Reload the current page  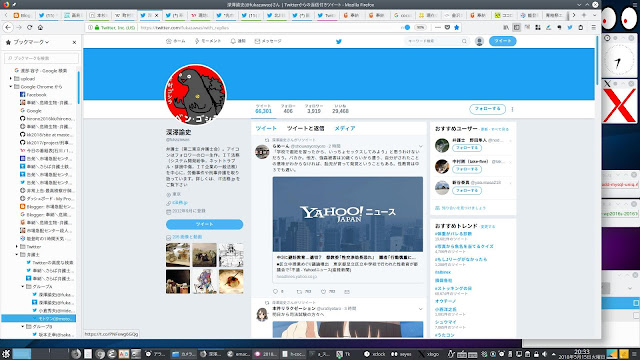[29, 27]
